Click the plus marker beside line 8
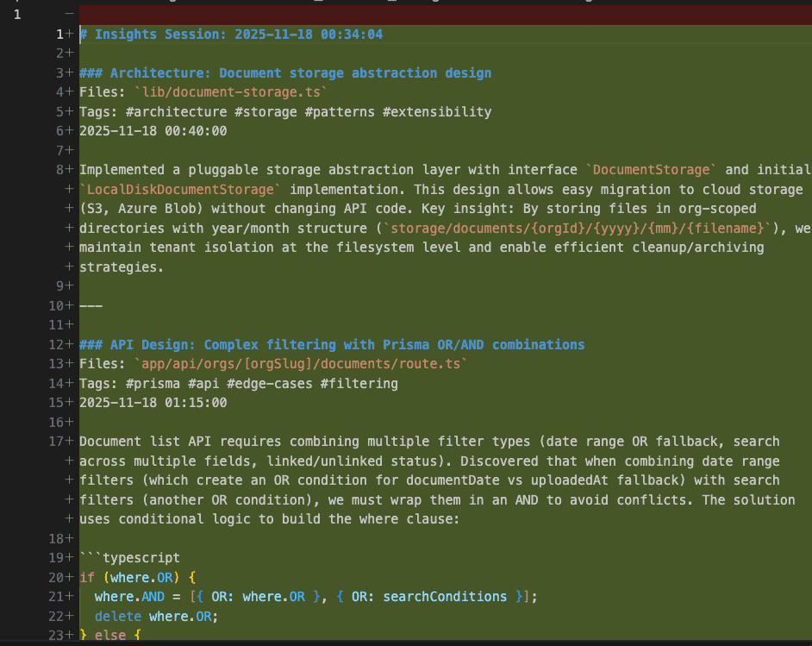This screenshot has height=646, width=812. [69, 169]
